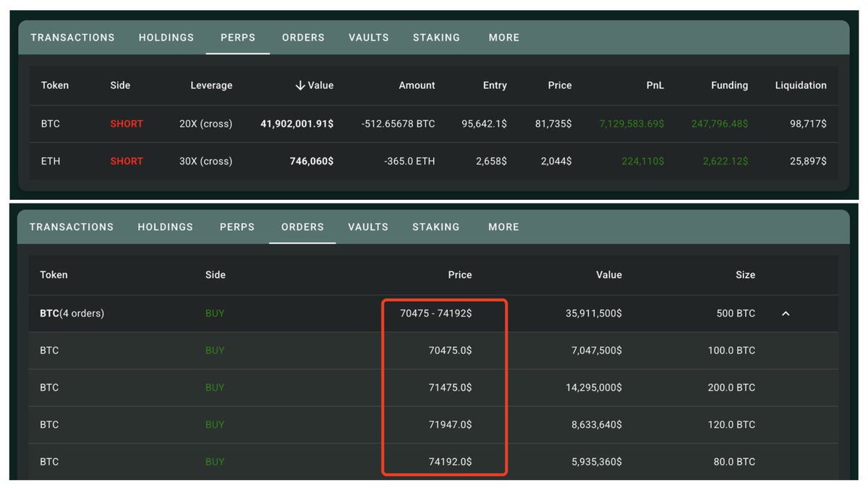
Task: Click the 70475.0$ order price
Action: [450, 350]
